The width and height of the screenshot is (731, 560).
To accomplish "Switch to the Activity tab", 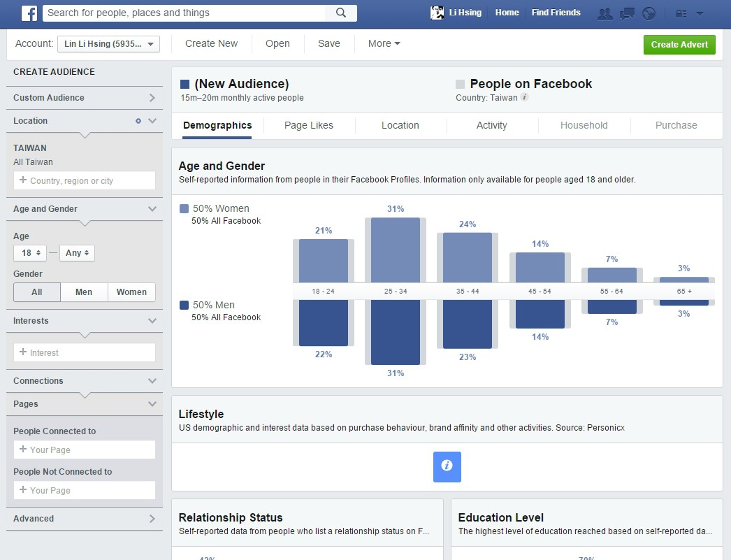I will click(491, 125).
